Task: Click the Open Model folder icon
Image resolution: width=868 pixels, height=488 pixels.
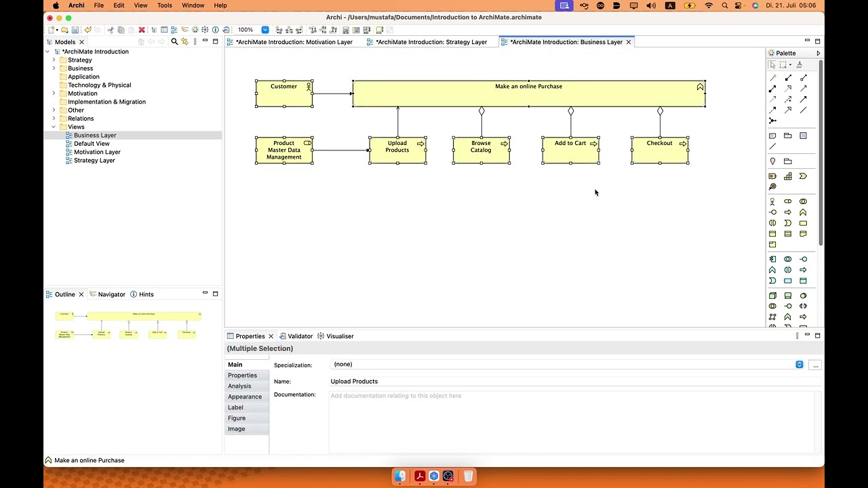Action: click(x=64, y=30)
